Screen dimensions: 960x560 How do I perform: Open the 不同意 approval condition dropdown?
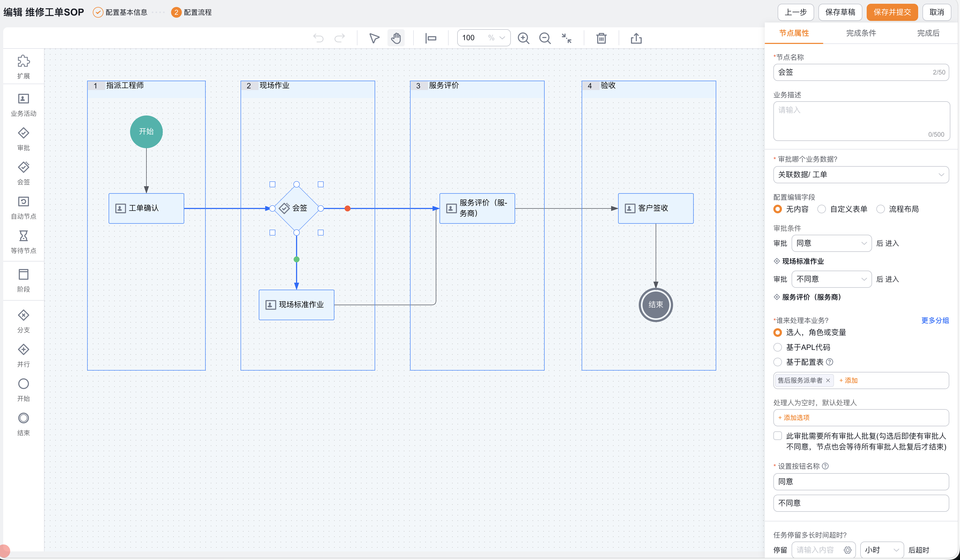point(831,279)
